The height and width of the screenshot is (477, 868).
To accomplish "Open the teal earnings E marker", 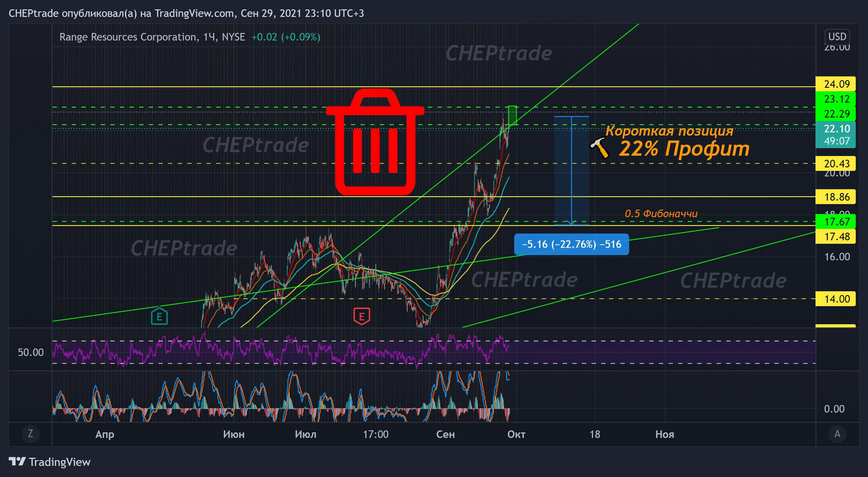I will (x=159, y=316).
